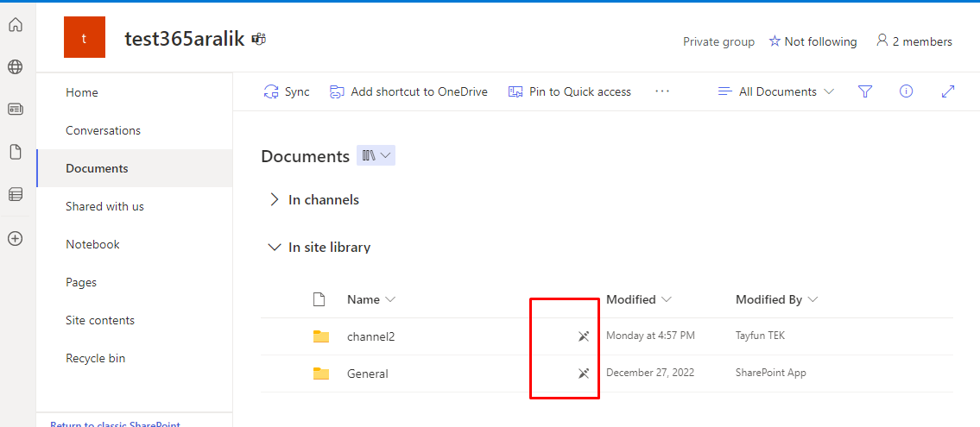Collapse the In site library section
This screenshot has height=427, width=980.
click(x=275, y=248)
